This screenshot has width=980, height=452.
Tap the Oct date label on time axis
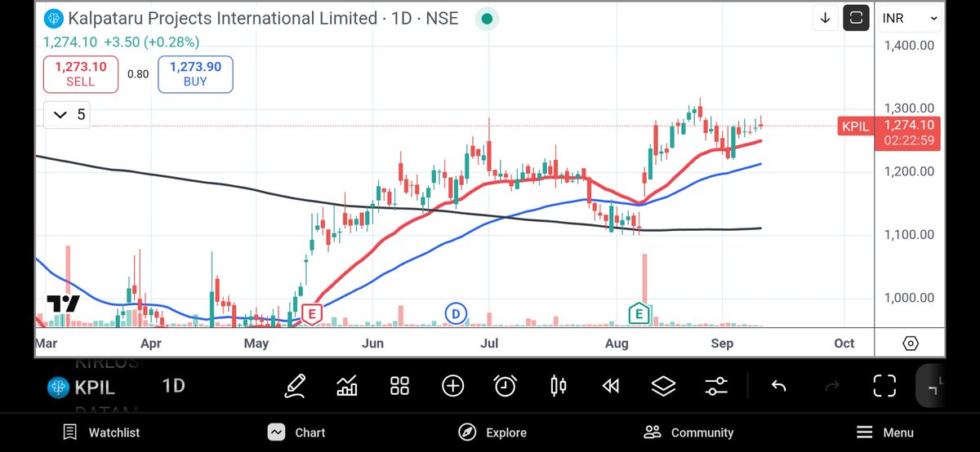(844, 343)
